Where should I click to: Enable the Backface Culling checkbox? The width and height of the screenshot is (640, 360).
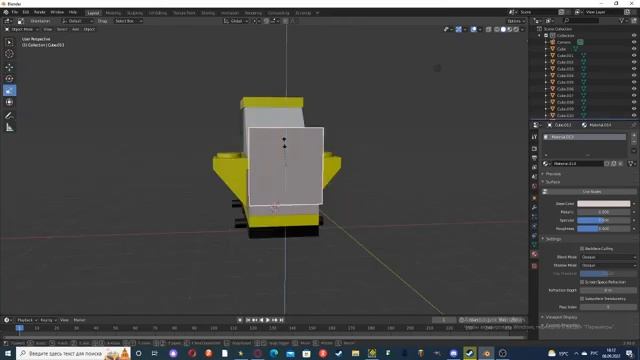pyautogui.click(x=582, y=249)
